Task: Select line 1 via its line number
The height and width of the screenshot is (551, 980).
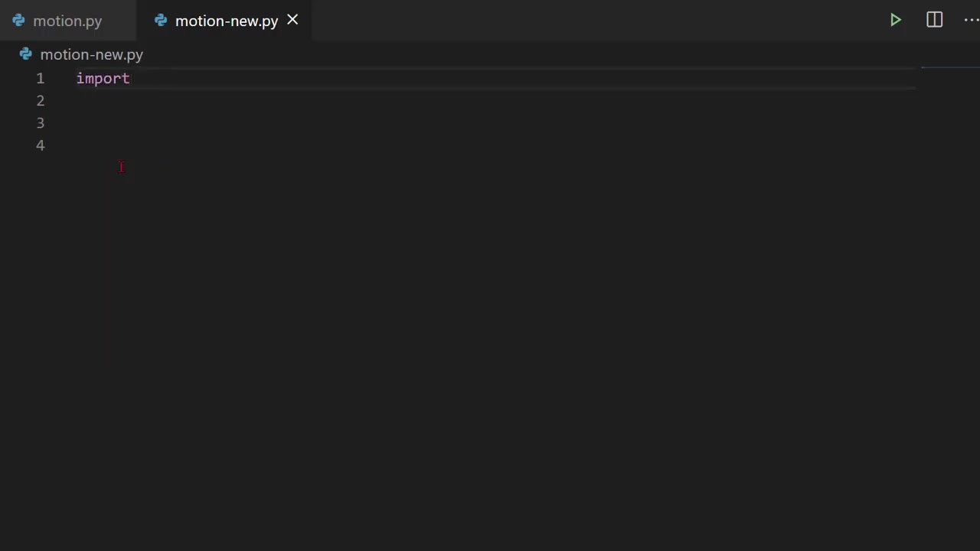Action: pos(40,78)
